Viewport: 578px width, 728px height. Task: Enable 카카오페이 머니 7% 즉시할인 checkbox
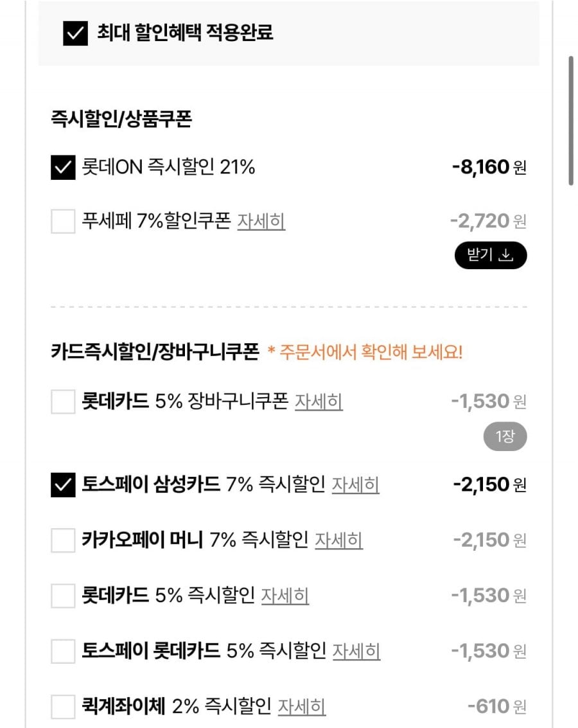coord(63,540)
